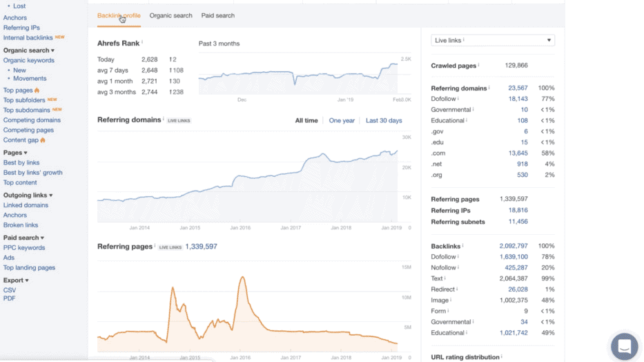
Task: Click info icon next to Crawled pages
Action: pyautogui.click(x=478, y=64)
